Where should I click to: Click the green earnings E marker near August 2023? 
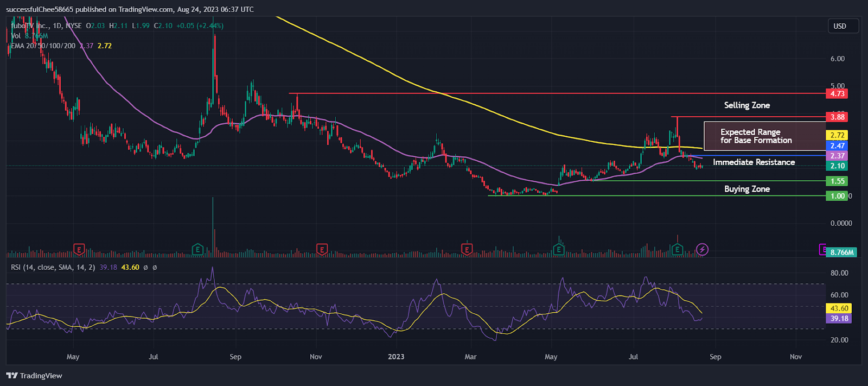pos(677,250)
